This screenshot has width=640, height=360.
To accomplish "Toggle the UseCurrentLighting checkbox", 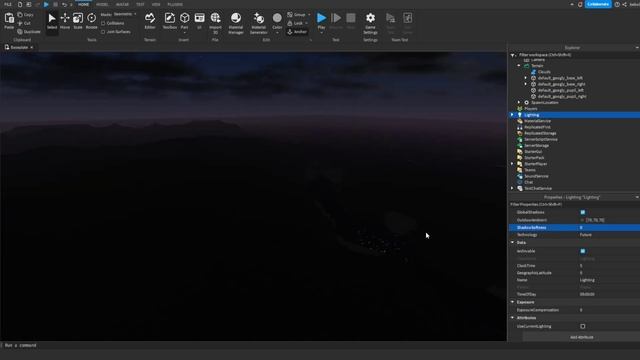I will 582,326.
